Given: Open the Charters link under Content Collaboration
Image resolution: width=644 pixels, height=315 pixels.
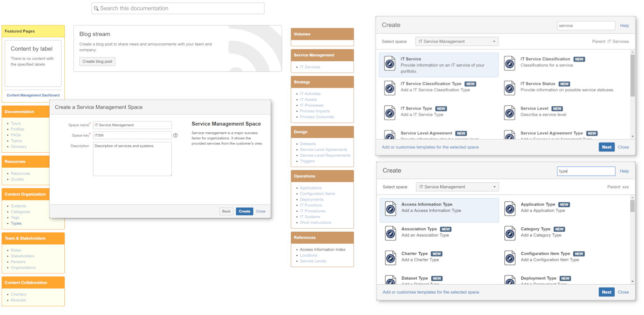Looking at the screenshot, I should pyautogui.click(x=19, y=294).
